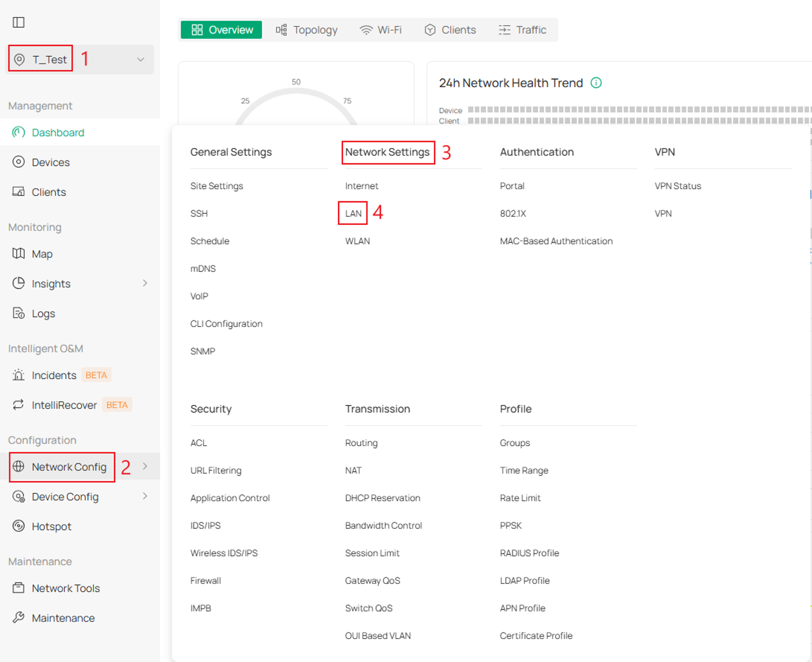
Task: Open the CLI Configuration link
Action: 226,324
